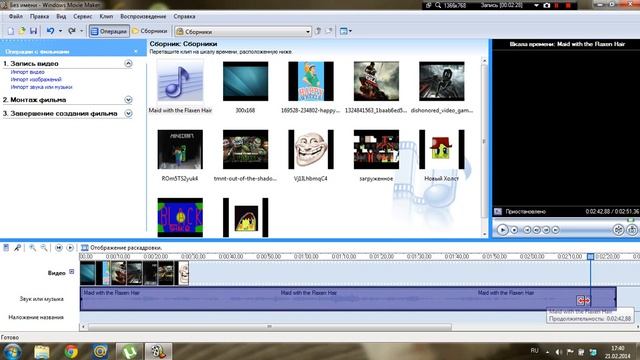This screenshot has width=640, height=360.
Task: Switch to Отображение раскадровки view
Action: (121, 248)
